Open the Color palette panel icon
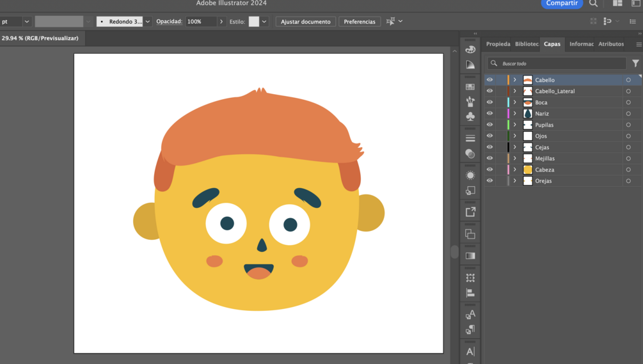This screenshot has height=364, width=643. [x=470, y=50]
